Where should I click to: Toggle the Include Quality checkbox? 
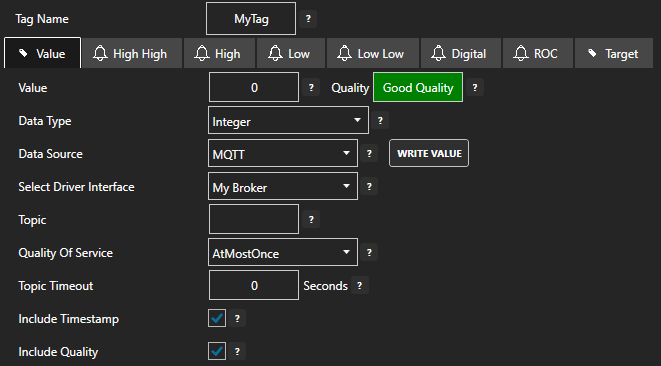point(217,351)
